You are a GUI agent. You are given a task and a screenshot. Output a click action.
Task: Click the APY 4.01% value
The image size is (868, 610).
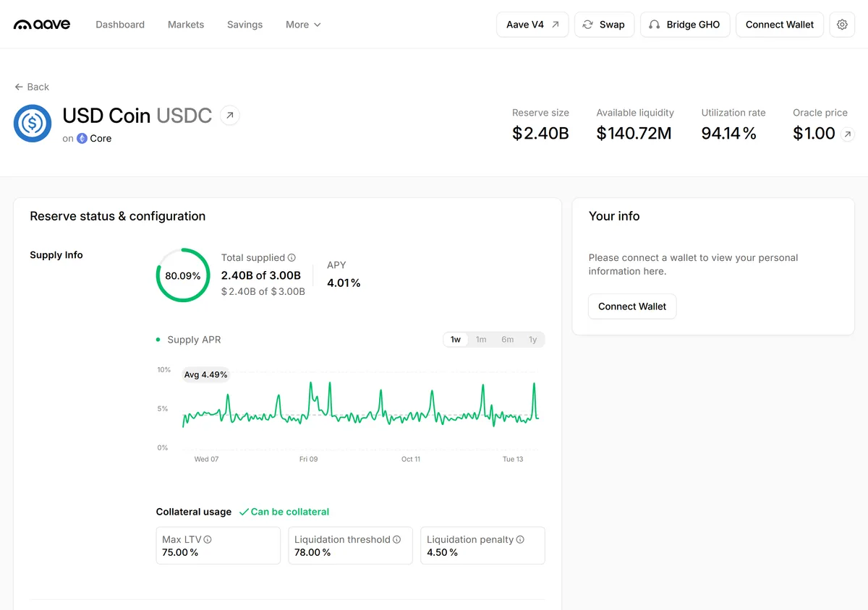344,283
